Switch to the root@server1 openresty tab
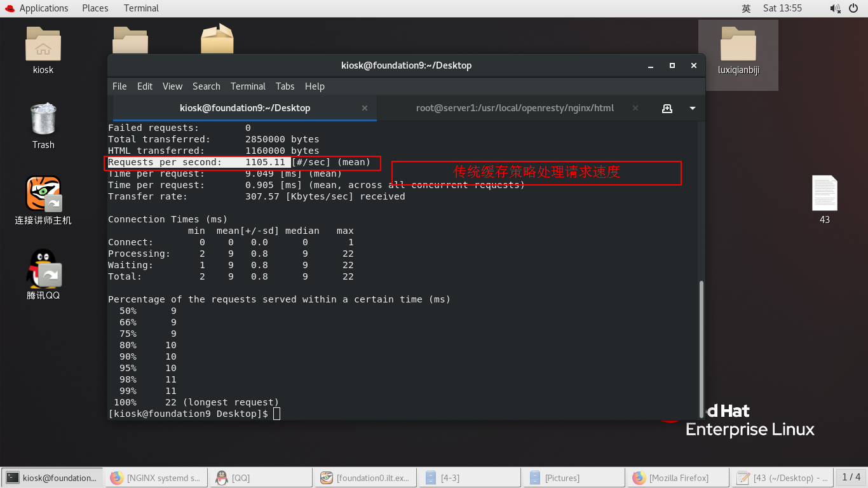Image resolution: width=868 pixels, height=488 pixels. pos(515,108)
